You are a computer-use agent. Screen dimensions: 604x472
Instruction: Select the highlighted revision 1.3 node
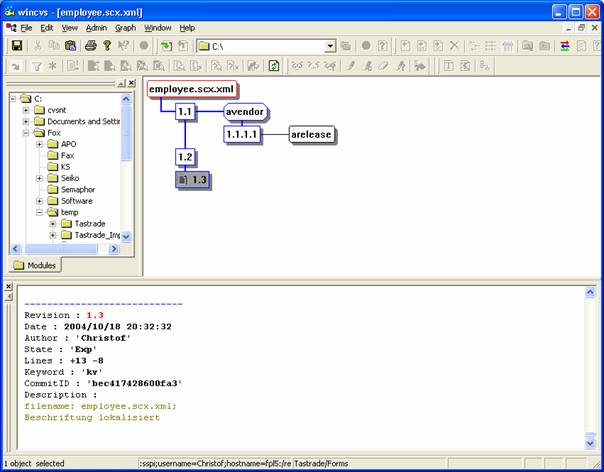[x=192, y=179]
